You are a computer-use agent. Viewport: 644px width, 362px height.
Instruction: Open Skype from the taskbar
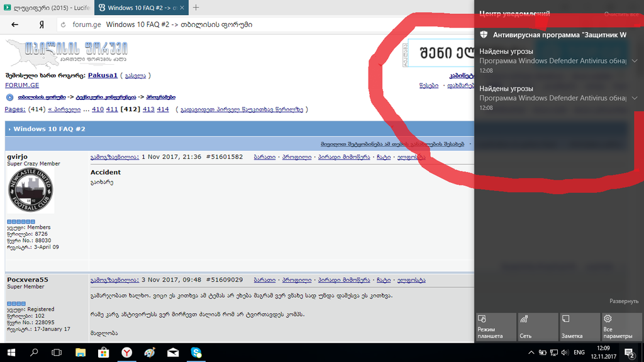tap(196, 353)
